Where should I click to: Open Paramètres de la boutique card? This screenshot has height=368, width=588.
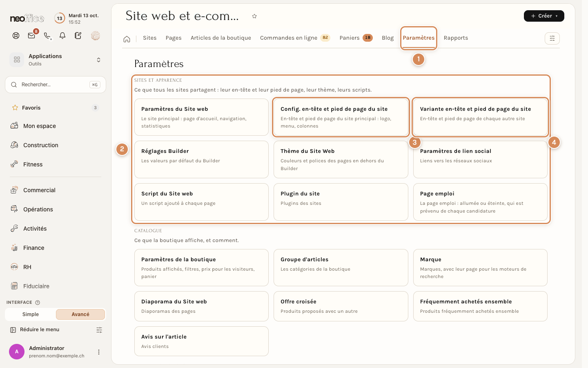point(201,267)
